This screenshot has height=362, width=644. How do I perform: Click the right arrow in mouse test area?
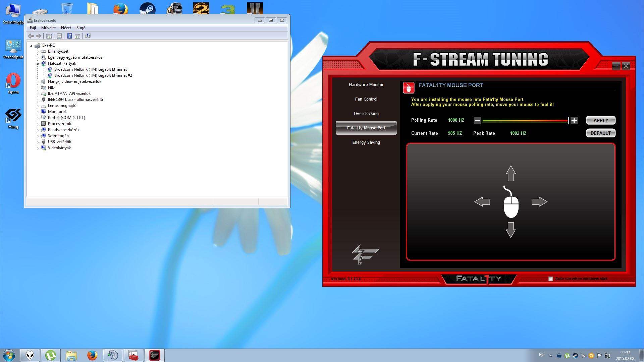point(540,202)
